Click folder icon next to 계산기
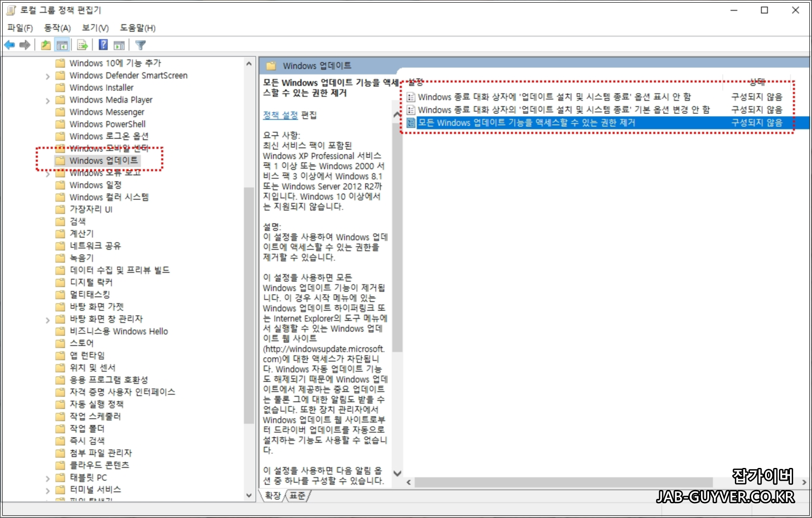This screenshot has height=518, width=812. [60, 234]
